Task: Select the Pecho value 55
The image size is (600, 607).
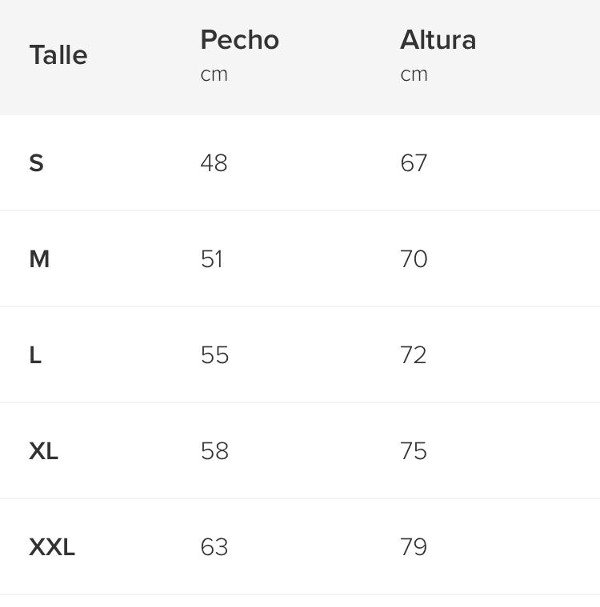Action: [x=214, y=355]
